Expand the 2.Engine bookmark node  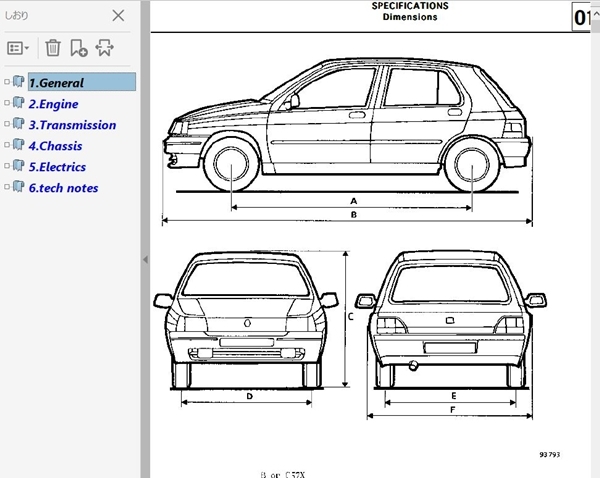click(x=7, y=104)
